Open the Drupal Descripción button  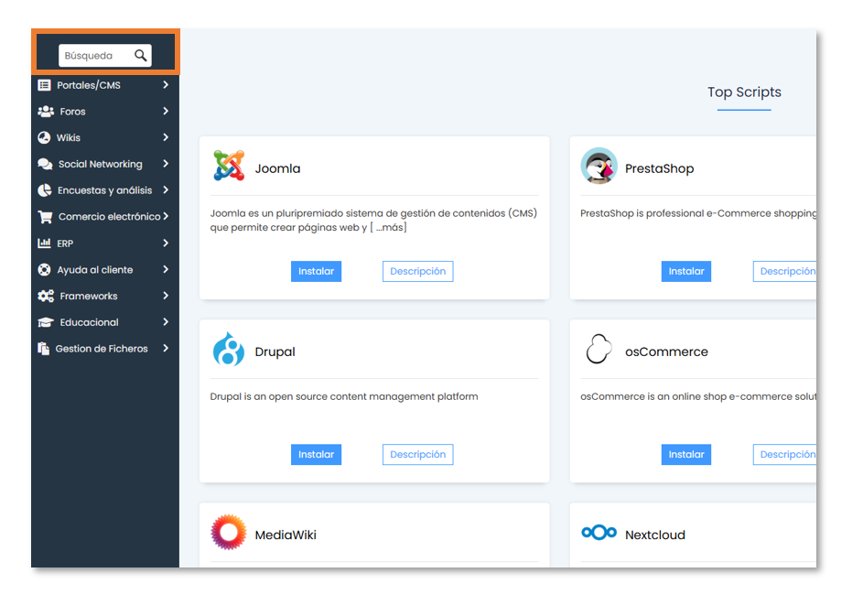417,455
